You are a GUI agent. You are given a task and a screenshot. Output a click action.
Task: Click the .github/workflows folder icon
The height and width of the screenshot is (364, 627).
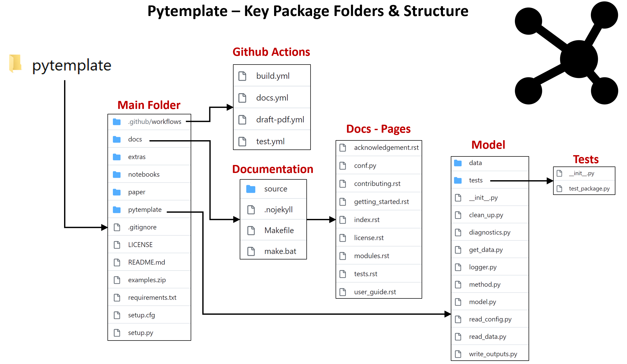pos(117,122)
